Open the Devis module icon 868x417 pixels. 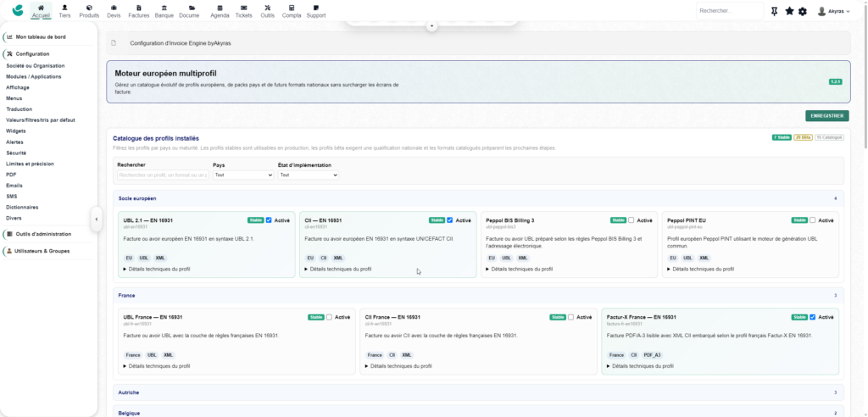(114, 8)
